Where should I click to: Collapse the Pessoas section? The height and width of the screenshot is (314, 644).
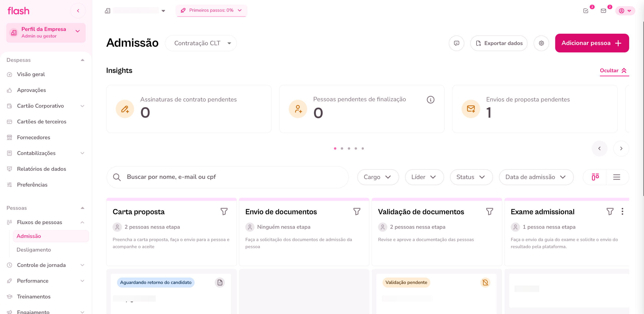click(x=82, y=208)
